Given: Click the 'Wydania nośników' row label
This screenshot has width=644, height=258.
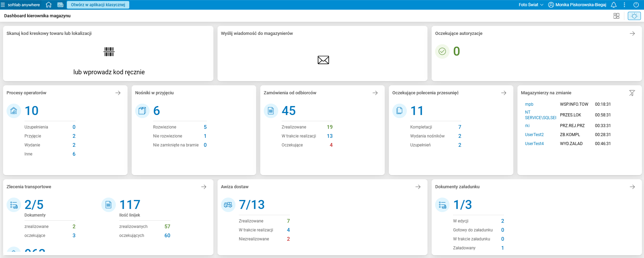Looking at the screenshot, I should point(427,136).
